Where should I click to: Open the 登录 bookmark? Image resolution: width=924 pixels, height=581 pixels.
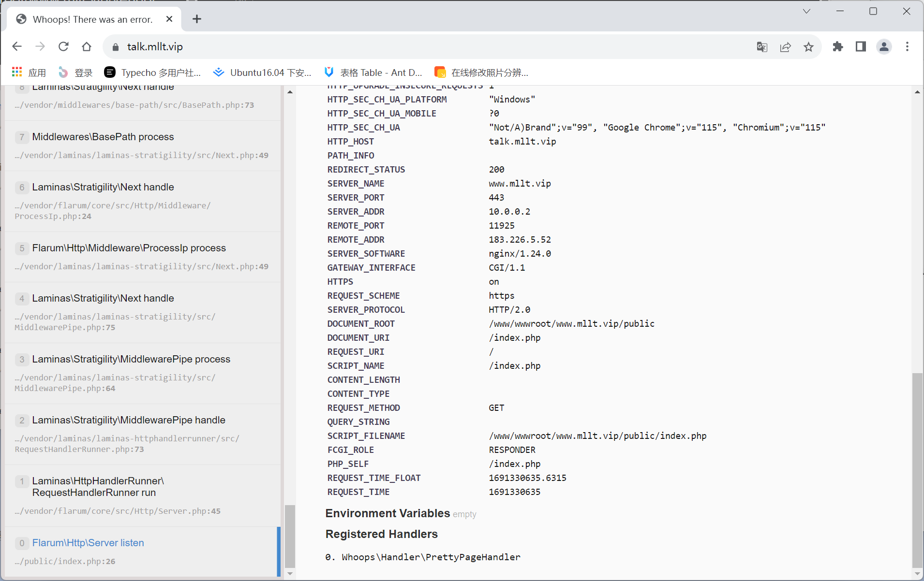click(x=75, y=73)
